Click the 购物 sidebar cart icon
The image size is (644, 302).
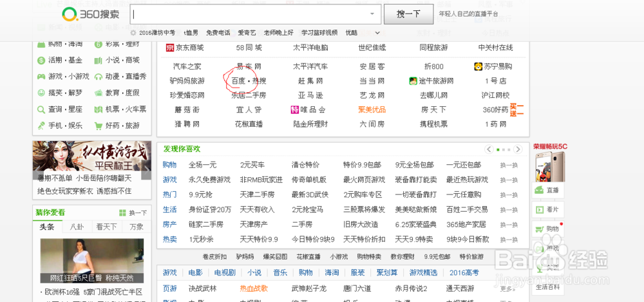point(538,229)
